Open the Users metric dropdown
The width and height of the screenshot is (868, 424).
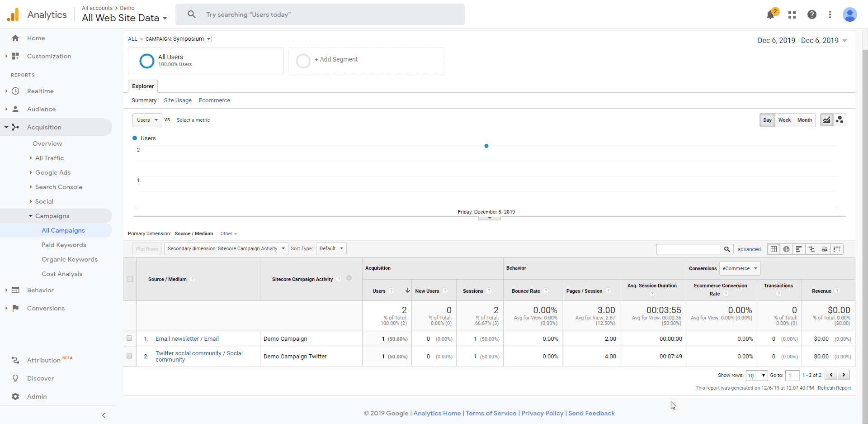(147, 120)
